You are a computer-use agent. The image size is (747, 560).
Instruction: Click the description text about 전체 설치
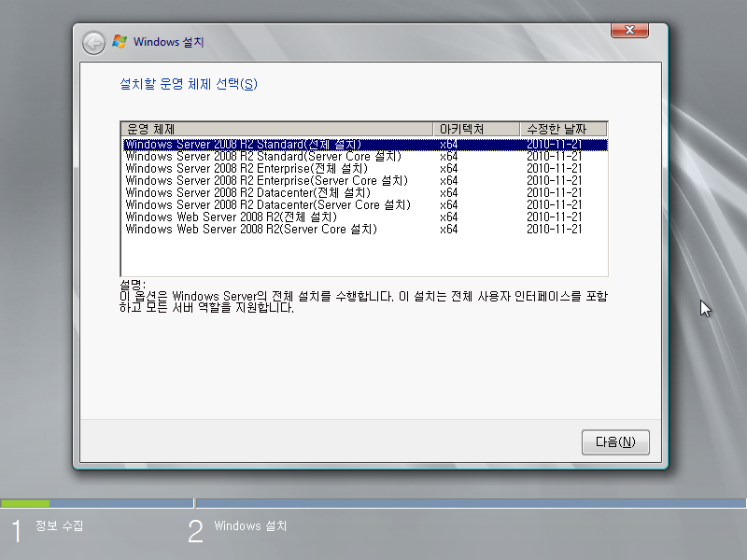click(363, 301)
